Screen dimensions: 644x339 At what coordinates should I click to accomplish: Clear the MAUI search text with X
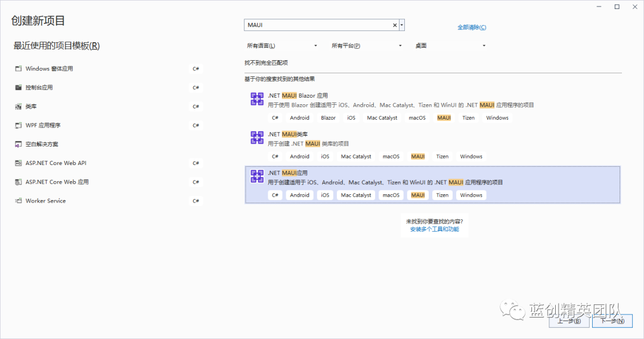[x=395, y=25]
